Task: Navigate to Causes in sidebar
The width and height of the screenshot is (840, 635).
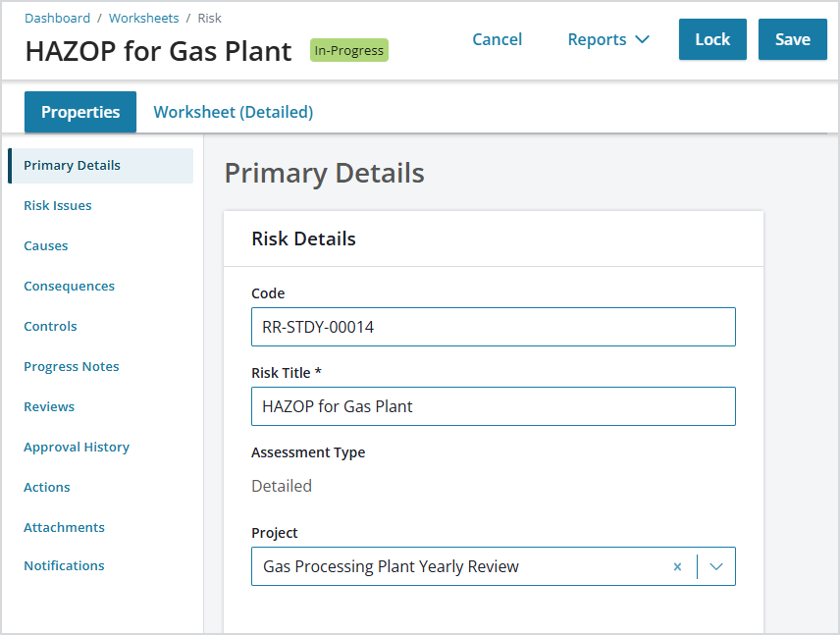Action: point(46,245)
